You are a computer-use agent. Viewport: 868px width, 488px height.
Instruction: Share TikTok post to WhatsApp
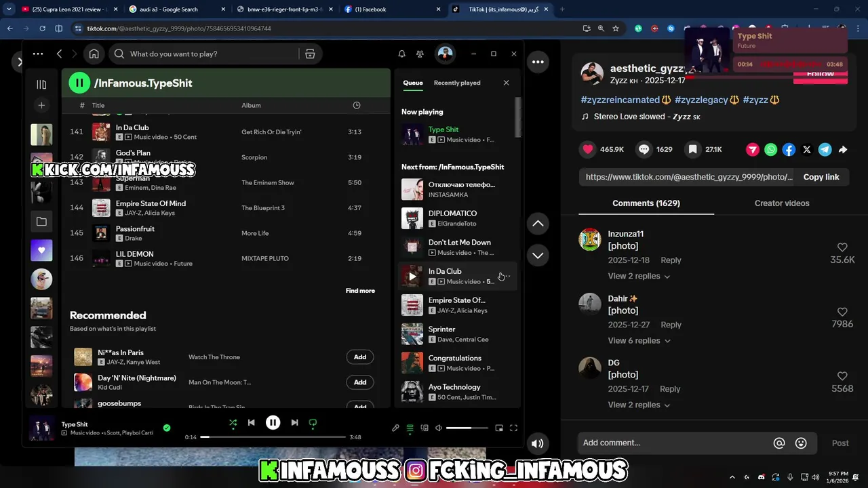(x=771, y=150)
